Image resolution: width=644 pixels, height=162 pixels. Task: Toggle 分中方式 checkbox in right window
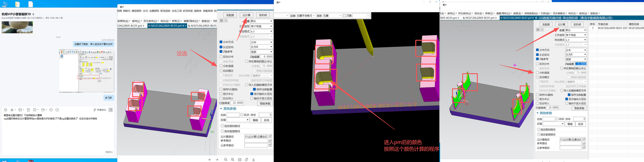[x=538, y=50]
